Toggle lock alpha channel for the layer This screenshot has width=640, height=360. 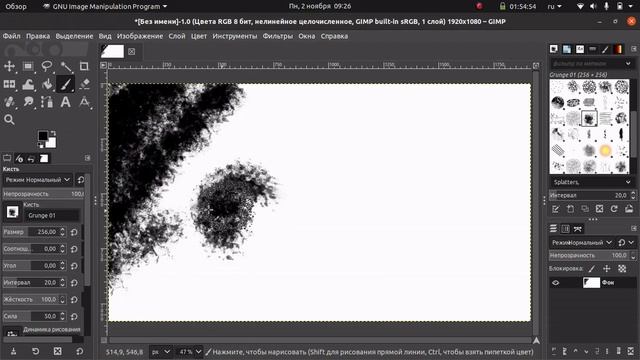click(x=622, y=269)
